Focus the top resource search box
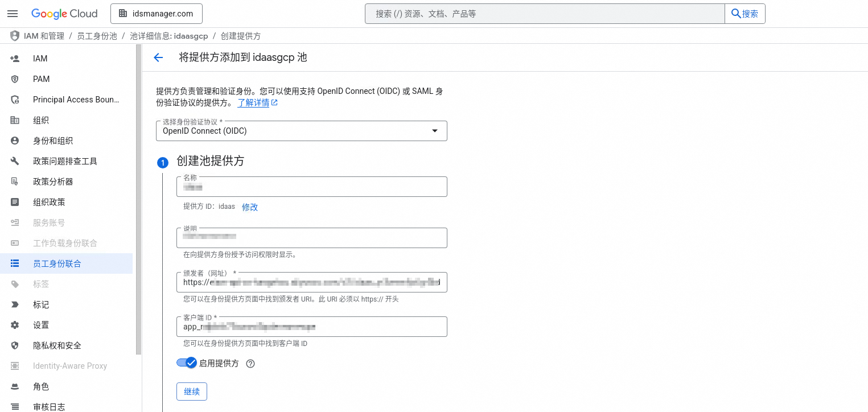868x412 pixels. pos(545,14)
